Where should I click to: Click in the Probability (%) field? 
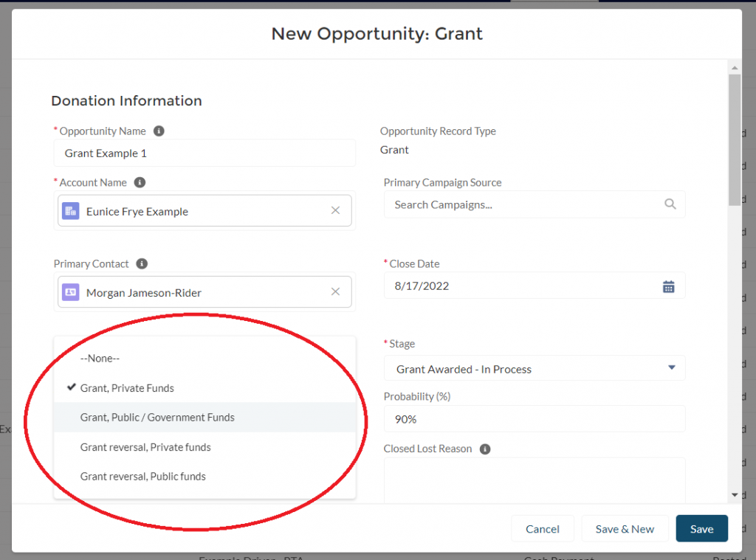point(535,419)
